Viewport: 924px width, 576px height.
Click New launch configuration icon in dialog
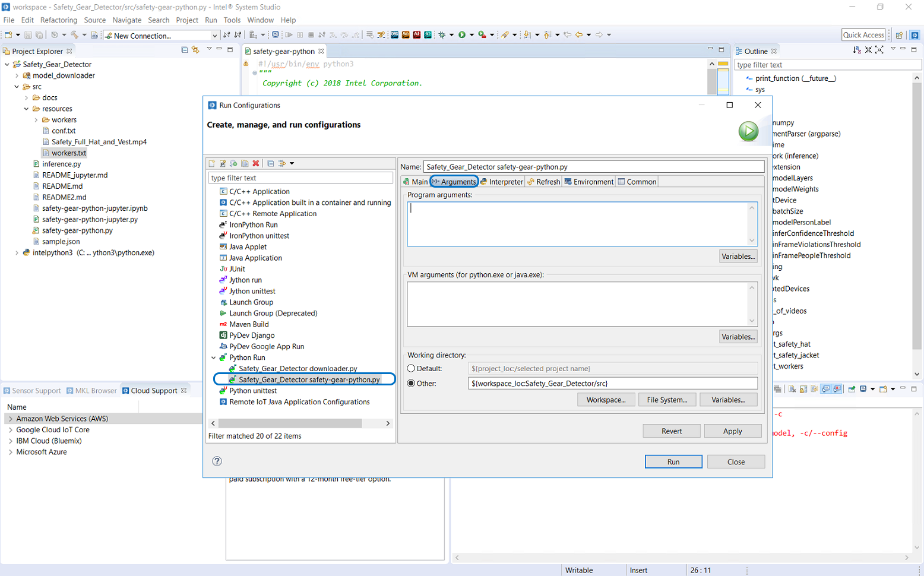click(212, 163)
